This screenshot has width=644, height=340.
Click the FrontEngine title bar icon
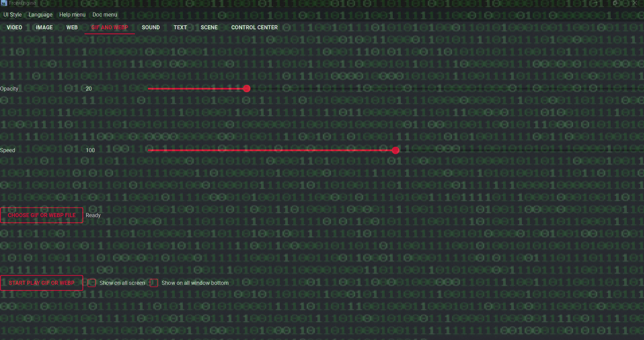(x=4, y=3)
